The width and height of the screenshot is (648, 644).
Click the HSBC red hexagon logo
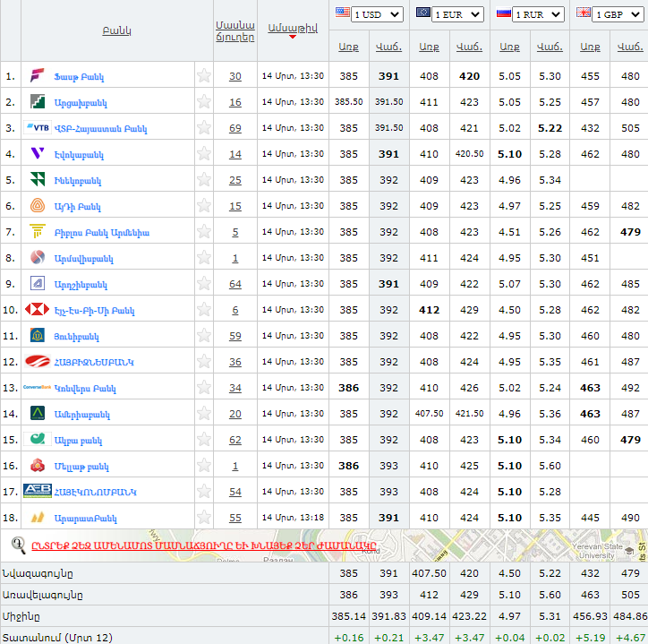[38, 309]
